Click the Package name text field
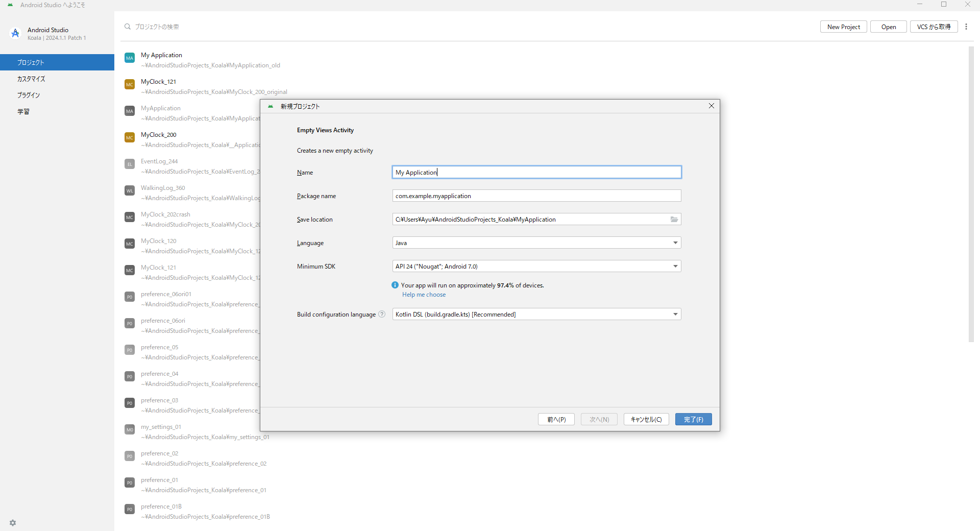 pos(536,196)
